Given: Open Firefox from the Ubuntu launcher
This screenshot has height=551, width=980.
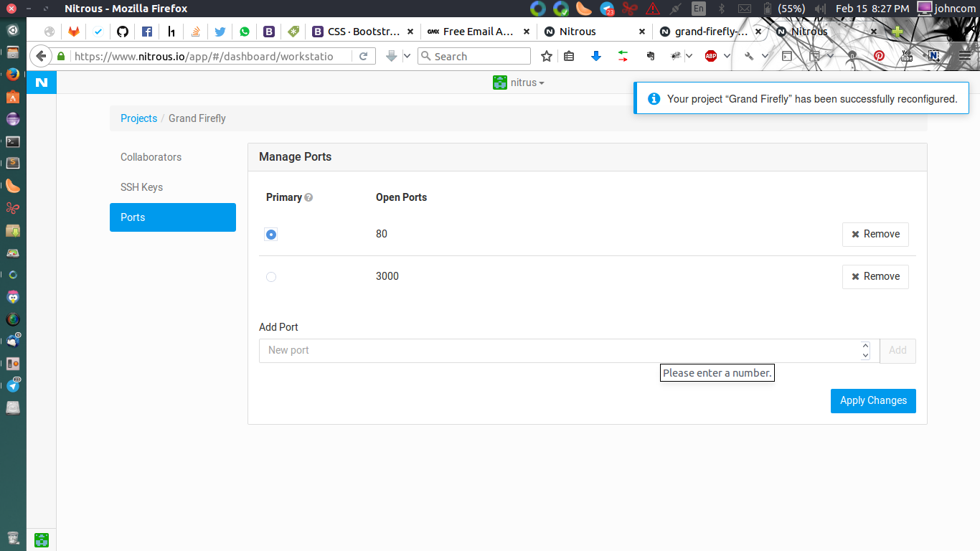Looking at the screenshot, I should pyautogui.click(x=13, y=74).
